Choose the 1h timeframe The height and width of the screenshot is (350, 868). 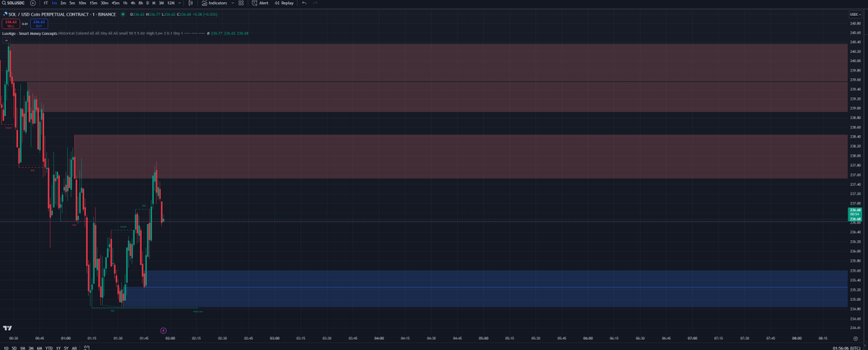[x=125, y=3]
